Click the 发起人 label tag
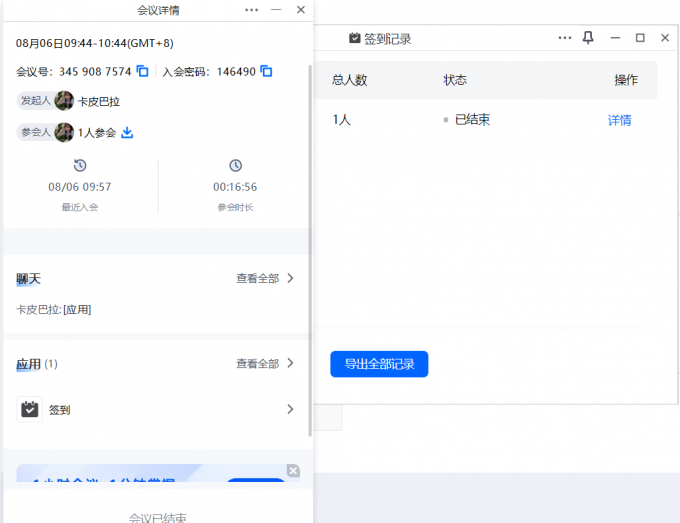The width and height of the screenshot is (680, 523). pyautogui.click(x=36, y=101)
